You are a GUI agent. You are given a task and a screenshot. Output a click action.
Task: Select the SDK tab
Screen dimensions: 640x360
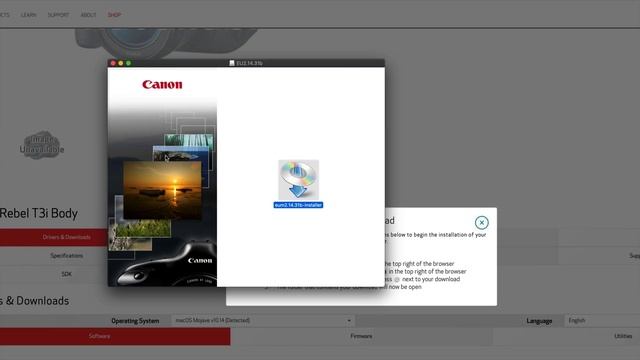[67, 274]
